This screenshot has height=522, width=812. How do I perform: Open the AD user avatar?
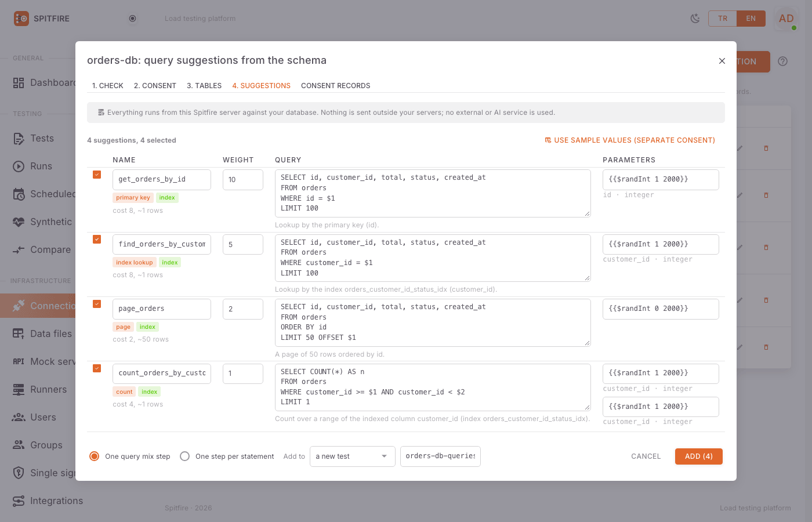786,19
